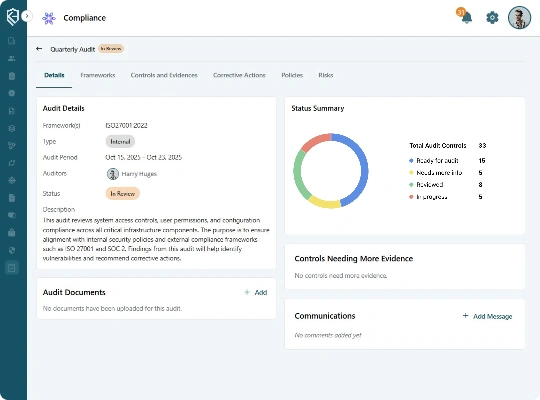This screenshot has width=540, height=400.
Task: Click the Audit Documents heading
Action: [x=74, y=293]
